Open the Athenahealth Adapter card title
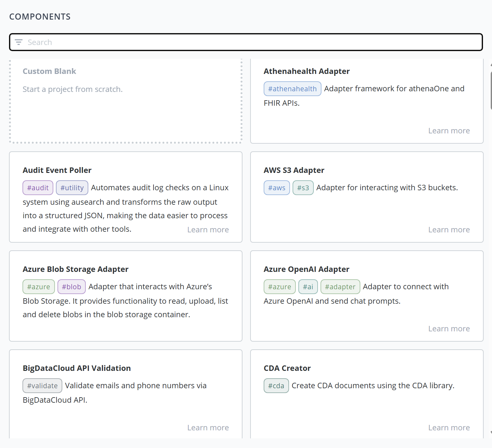The image size is (492, 448). (307, 71)
